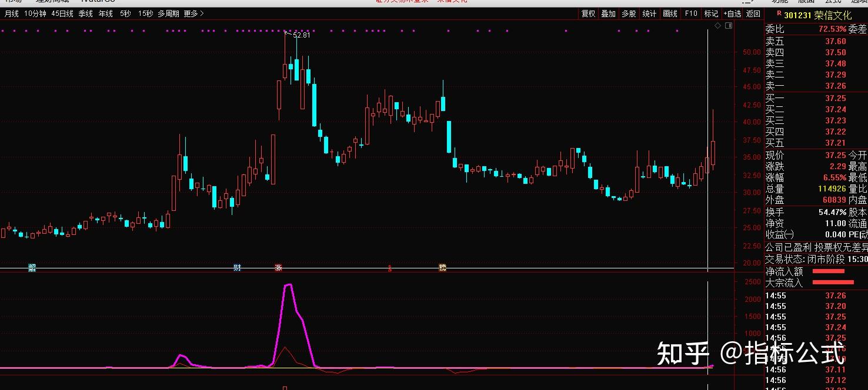
Task: Open the 多周期 multi-period option
Action: 168,14
